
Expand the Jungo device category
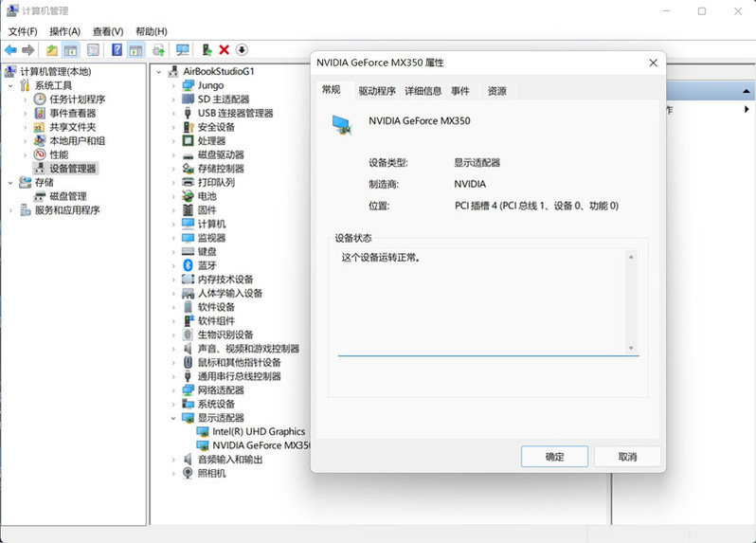(x=173, y=85)
